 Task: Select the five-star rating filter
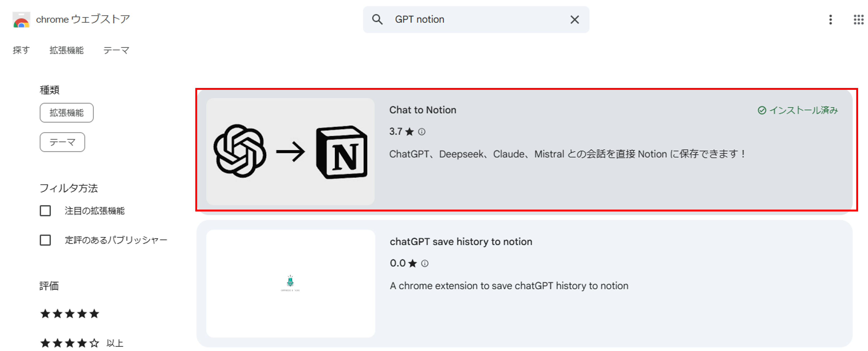pos(69,314)
